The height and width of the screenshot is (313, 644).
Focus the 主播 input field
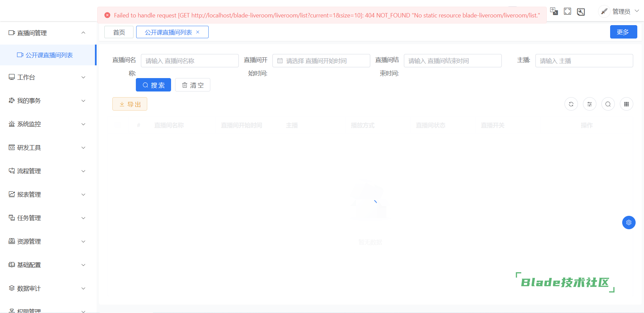pyautogui.click(x=584, y=61)
